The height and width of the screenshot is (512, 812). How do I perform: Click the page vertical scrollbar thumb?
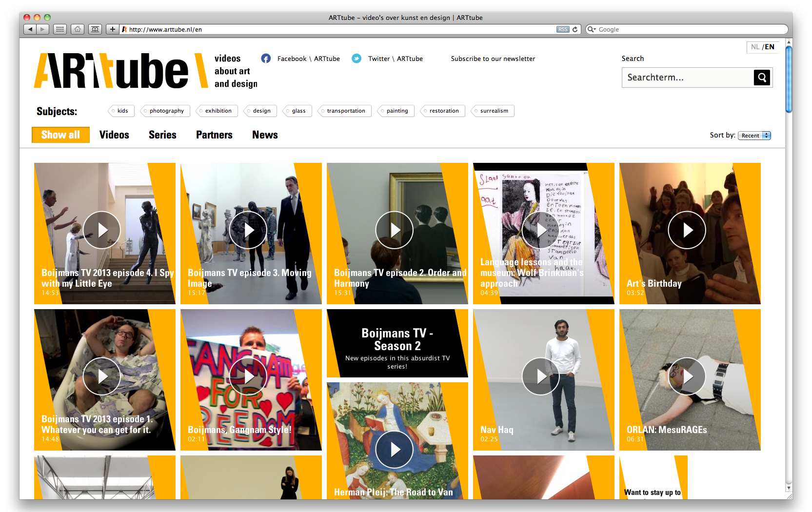pos(789,79)
